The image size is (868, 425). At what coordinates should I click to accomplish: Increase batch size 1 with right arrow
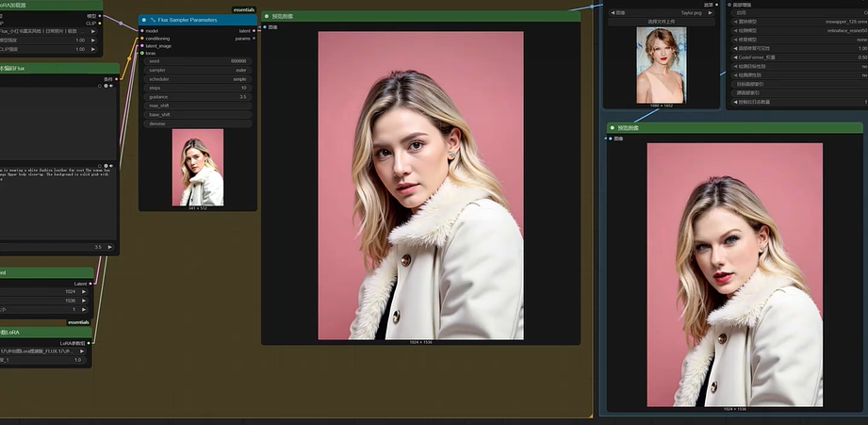click(84, 309)
